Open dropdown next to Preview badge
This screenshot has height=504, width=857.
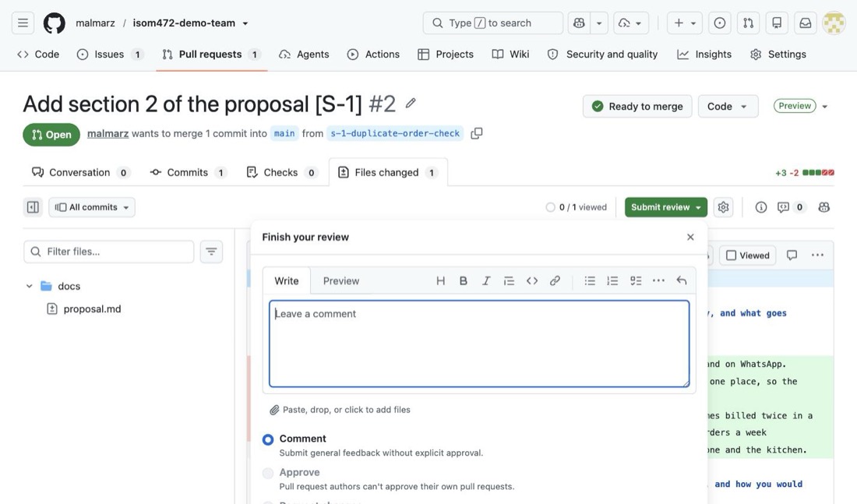(825, 107)
